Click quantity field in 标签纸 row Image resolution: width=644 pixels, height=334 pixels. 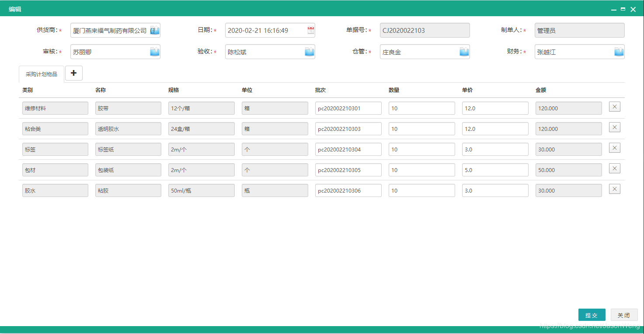[422, 149]
